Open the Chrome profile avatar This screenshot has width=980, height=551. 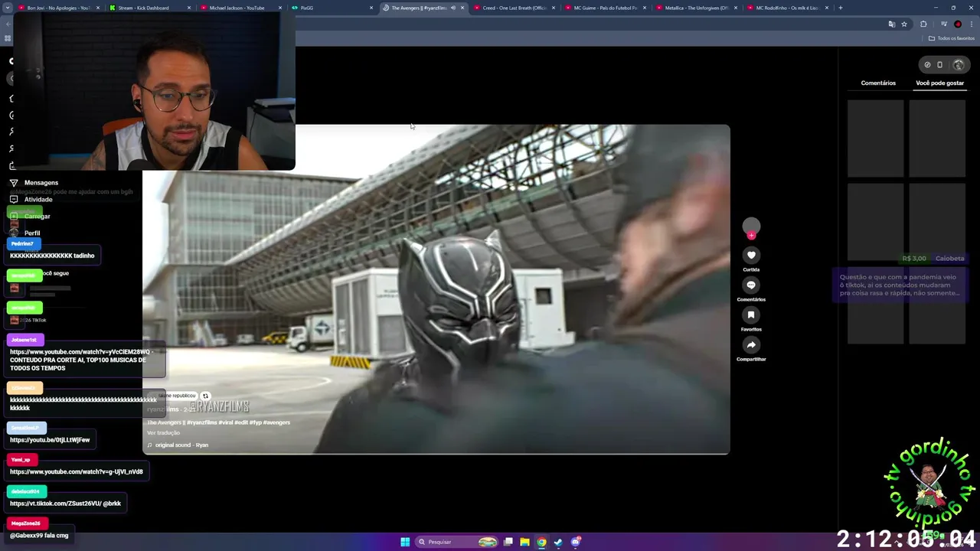[x=958, y=24]
